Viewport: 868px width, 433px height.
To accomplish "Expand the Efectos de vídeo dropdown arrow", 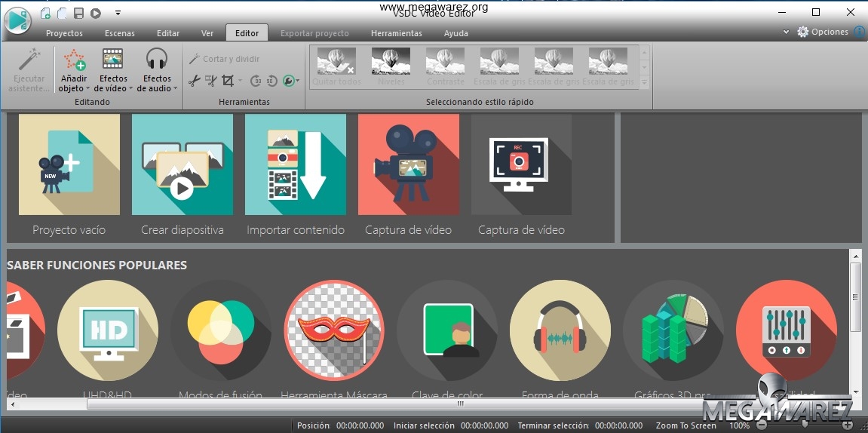I will pyautogui.click(x=130, y=88).
